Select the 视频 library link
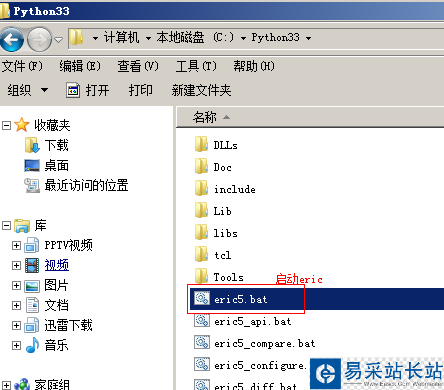Viewport: 444px width, 390px height. click(57, 265)
